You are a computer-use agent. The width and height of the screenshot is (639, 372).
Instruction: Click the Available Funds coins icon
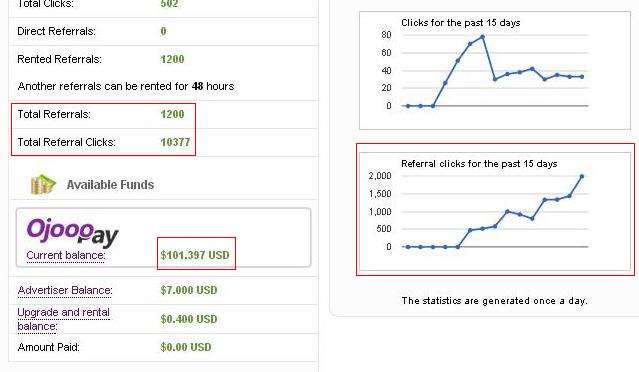43,185
